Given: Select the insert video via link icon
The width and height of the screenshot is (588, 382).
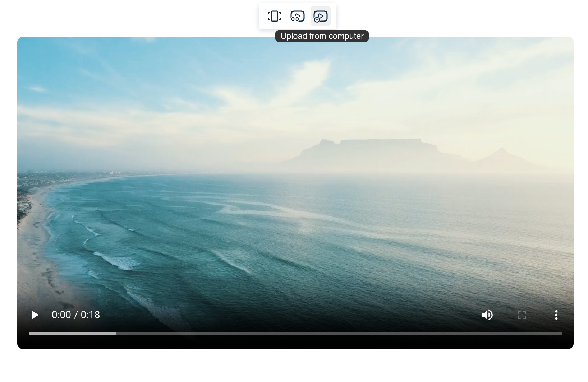Looking at the screenshot, I should click(297, 16).
